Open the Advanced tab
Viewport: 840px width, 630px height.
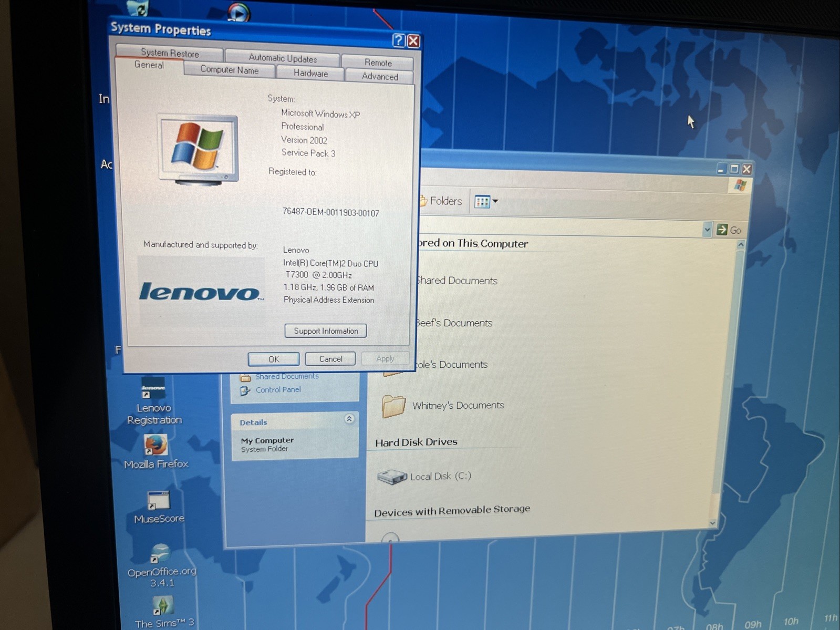379,77
